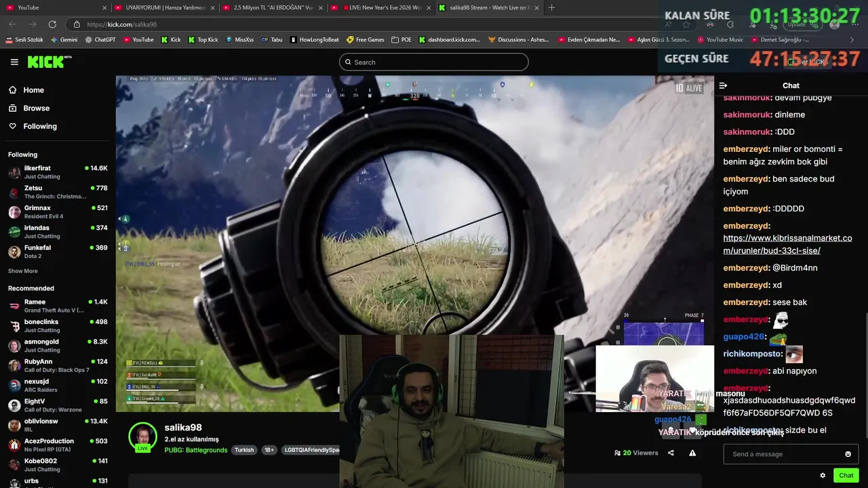Open ChatGPT bookmark
This screenshot has width=868, height=488.
point(100,40)
